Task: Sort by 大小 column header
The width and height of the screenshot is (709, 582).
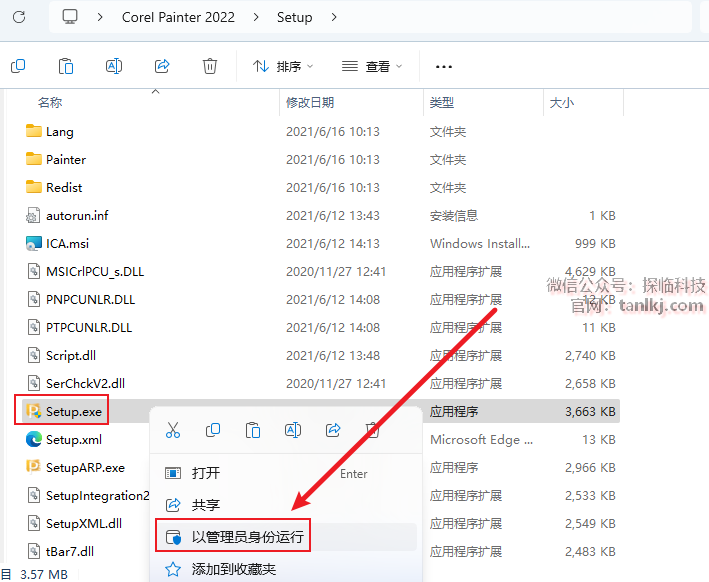Action: [562, 103]
